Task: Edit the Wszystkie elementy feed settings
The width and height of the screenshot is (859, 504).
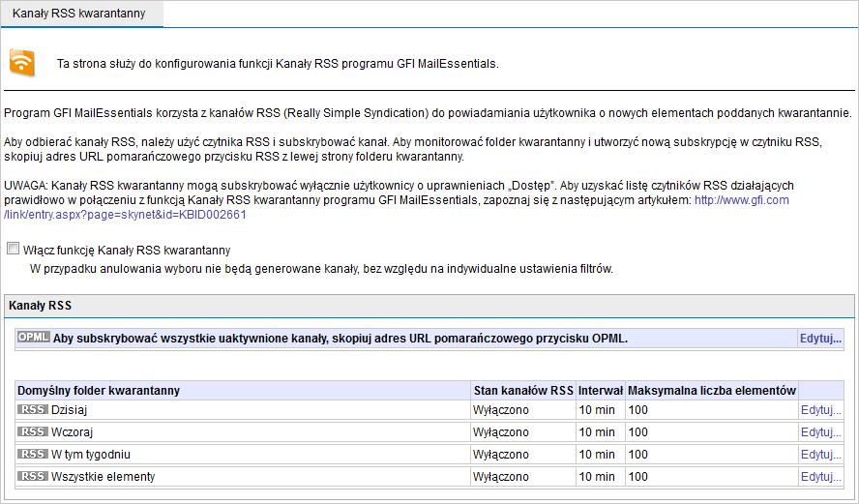Action: (820, 477)
